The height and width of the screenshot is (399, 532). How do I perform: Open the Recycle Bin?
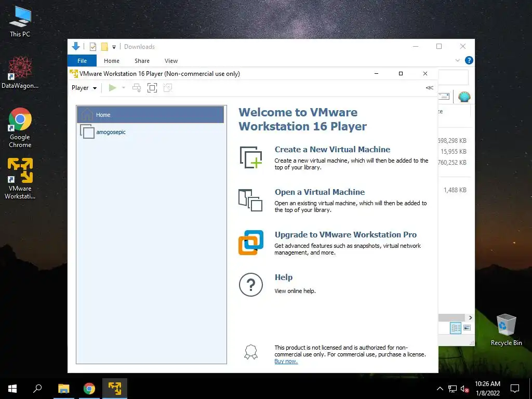point(506,330)
